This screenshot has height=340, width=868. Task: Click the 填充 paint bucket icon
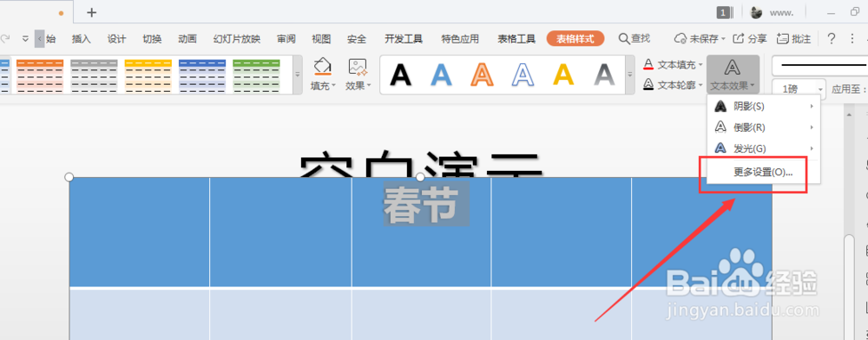(322, 67)
